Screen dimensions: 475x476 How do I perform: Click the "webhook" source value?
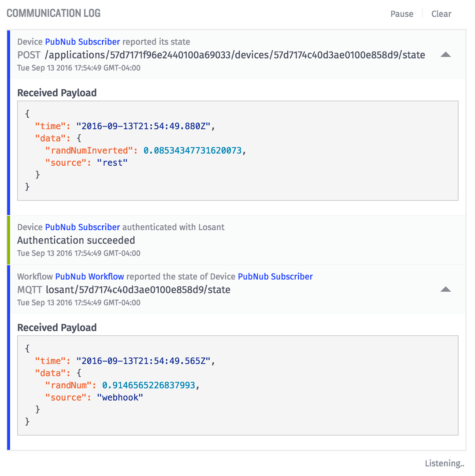coord(120,398)
